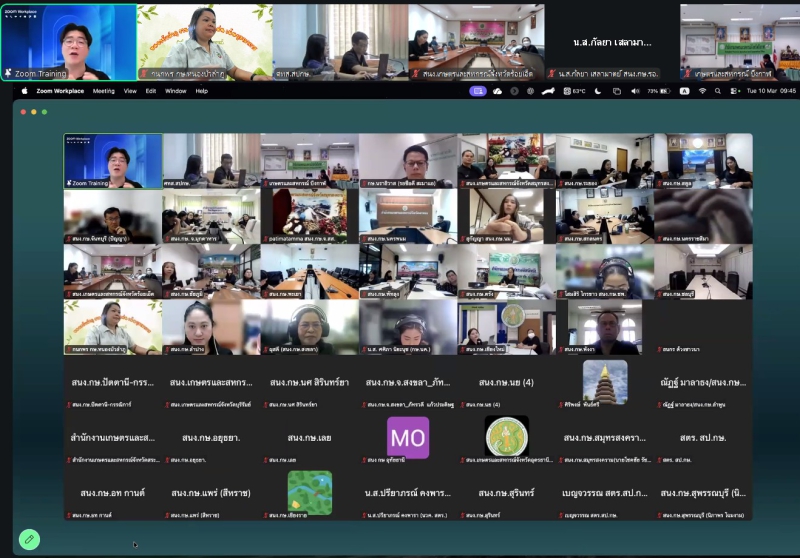This screenshot has width=800, height=558.
Task: Click the Zoom Workplace app menu
Action: 58,91
